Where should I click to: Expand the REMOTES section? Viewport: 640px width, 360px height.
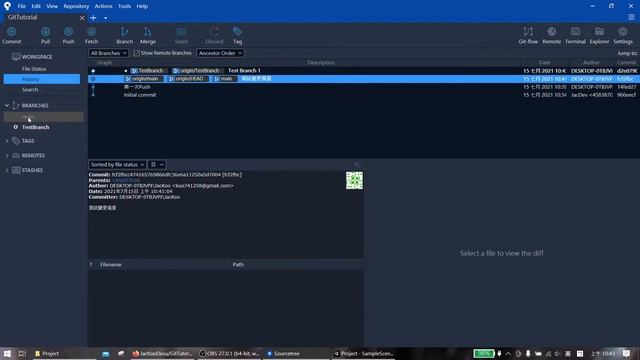point(7,156)
